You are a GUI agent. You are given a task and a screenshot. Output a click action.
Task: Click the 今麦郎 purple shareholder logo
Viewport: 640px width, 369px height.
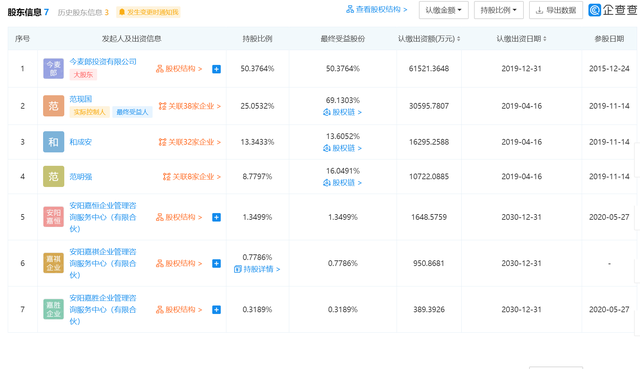53,69
